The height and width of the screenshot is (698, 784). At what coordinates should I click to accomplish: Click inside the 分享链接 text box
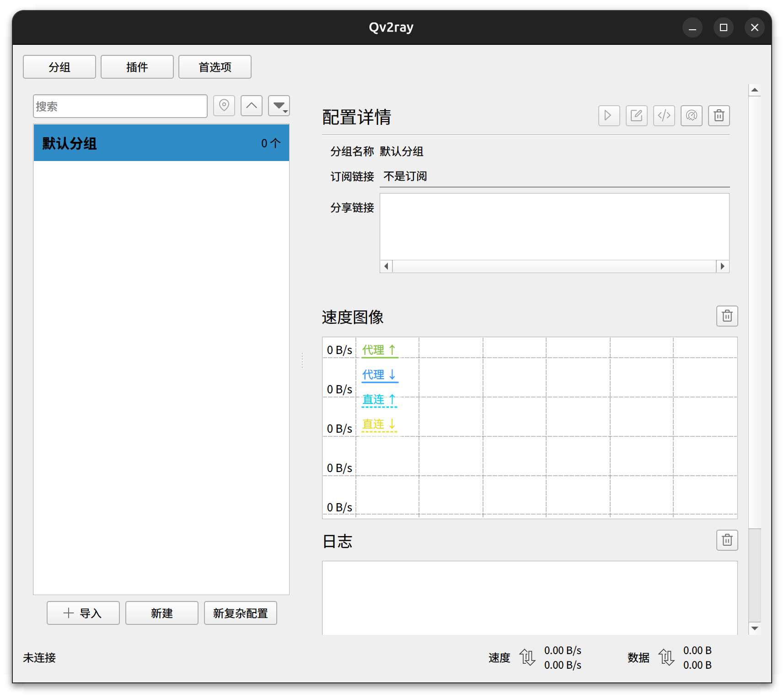(x=554, y=227)
